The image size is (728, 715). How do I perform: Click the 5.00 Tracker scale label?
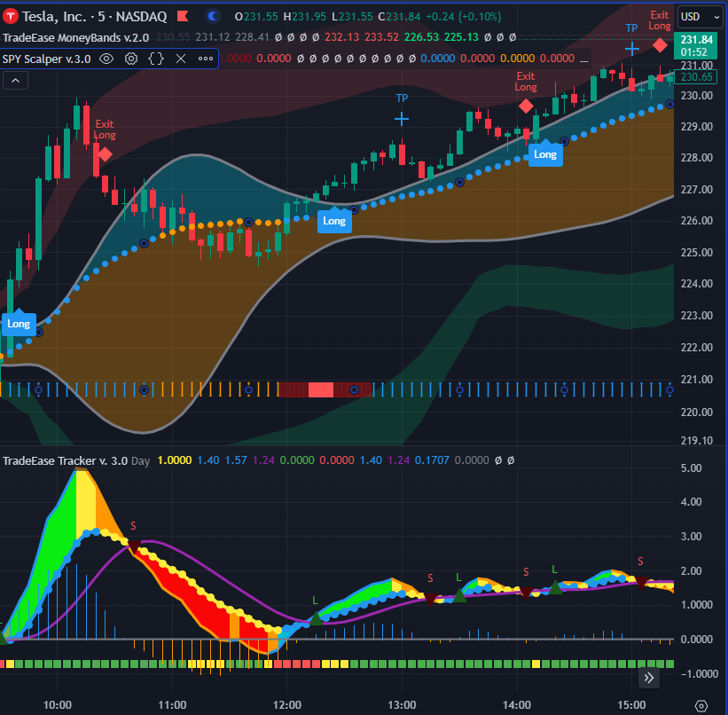692,467
